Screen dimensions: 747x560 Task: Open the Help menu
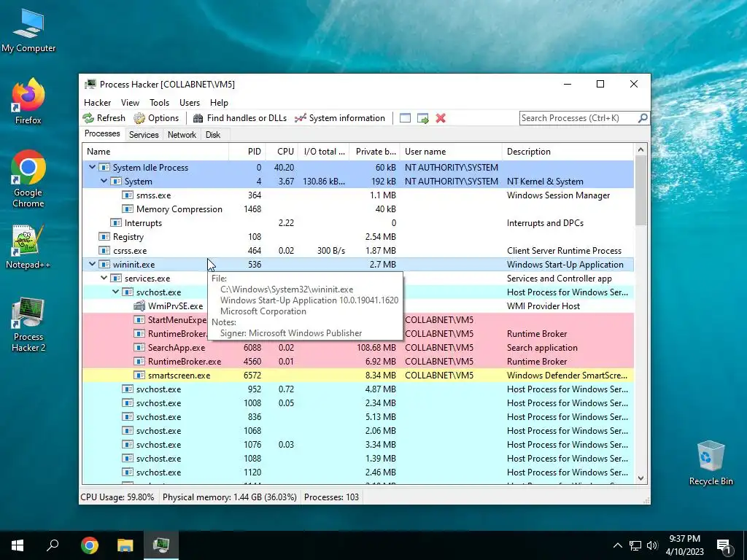[x=219, y=102]
